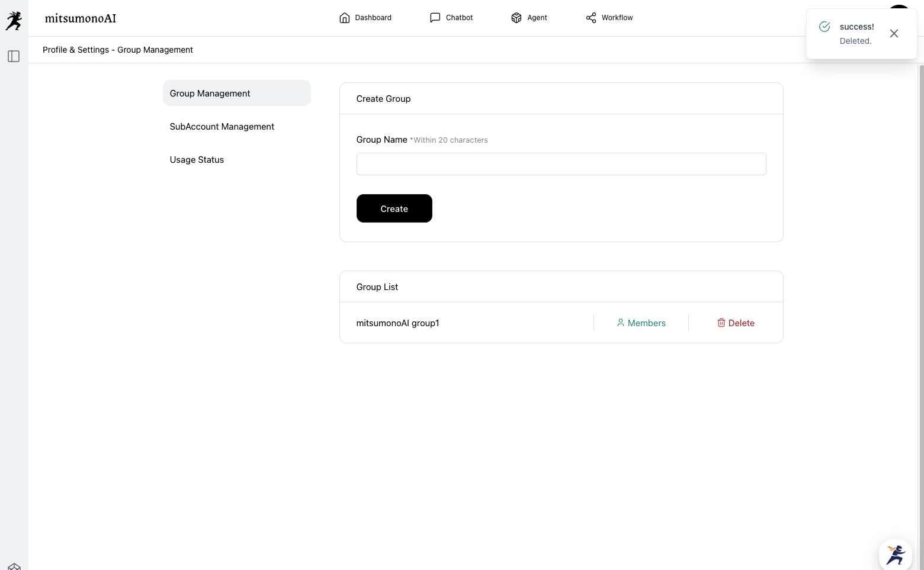Toggle the sidebar panel icon
924x570 pixels.
click(14, 56)
